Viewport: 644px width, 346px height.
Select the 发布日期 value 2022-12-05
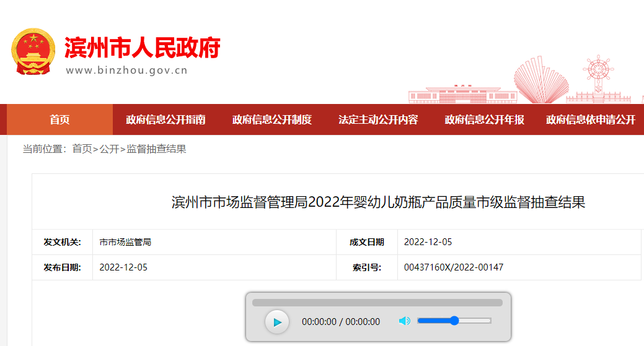(x=123, y=267)
